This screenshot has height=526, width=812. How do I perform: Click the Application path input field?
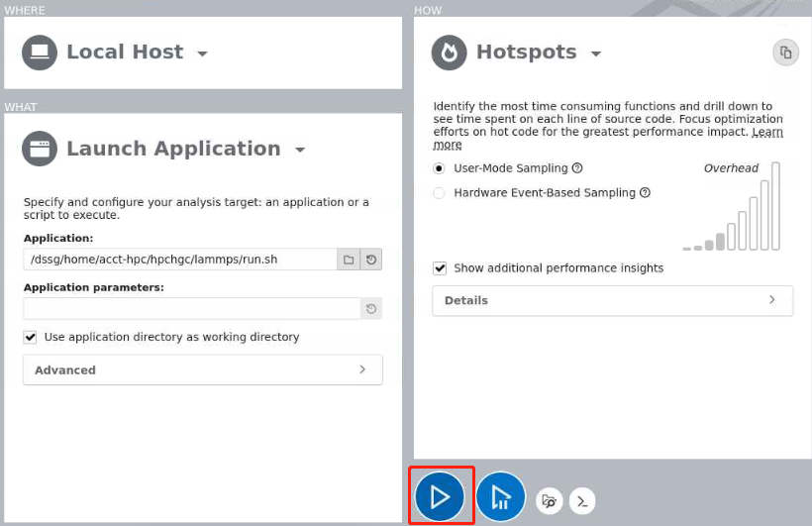[180, 260]
